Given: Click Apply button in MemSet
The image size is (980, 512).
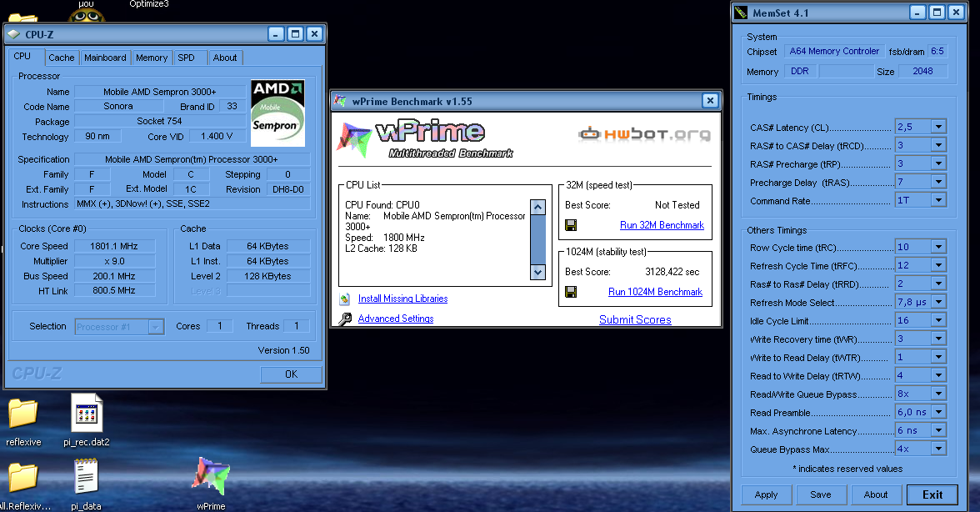Looking at the screenshot, I should tap(767, 494).
